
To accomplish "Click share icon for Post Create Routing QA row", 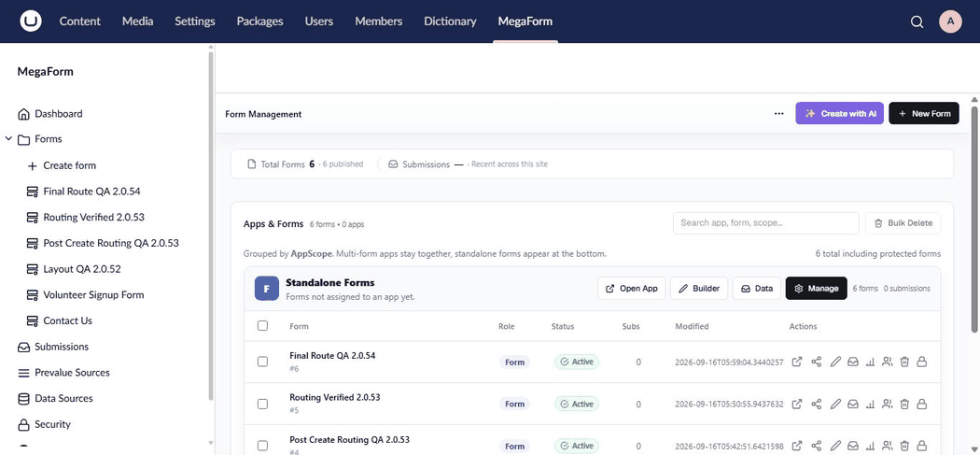I will pos(817,446).
